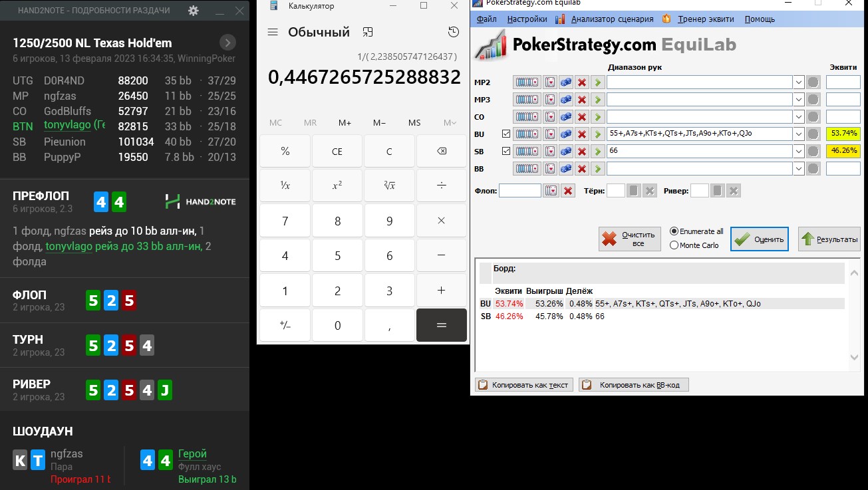This screenshot has height=490, width=868.
Task: Click into Тёрн card field
Action: tap(616, 191)
